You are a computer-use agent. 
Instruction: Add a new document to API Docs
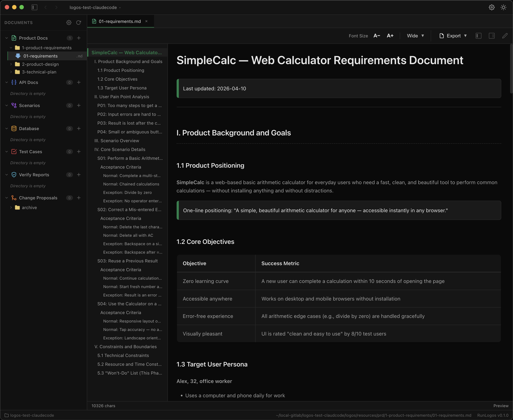[x=79, y=82]
